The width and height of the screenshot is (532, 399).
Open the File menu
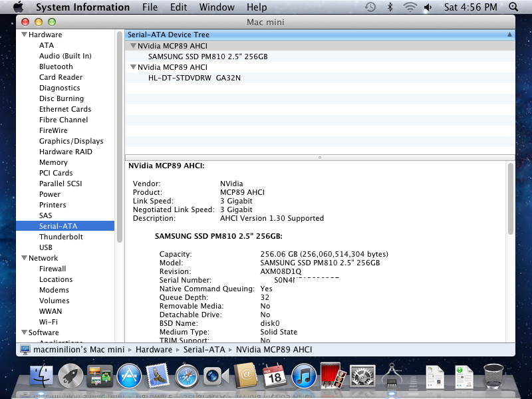(150, 7)
